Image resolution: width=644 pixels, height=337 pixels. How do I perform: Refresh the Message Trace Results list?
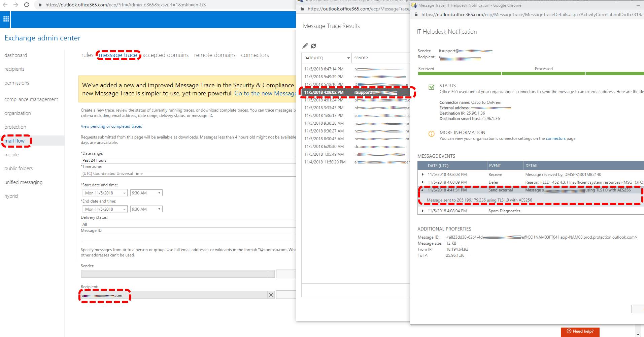(313, 46)
